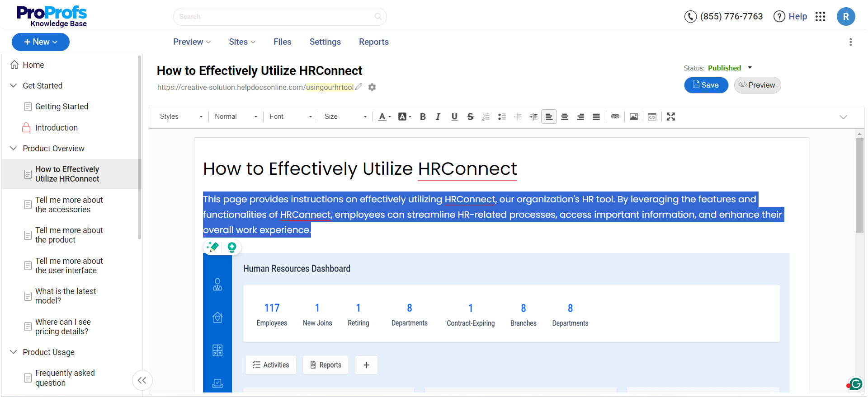
Task: Save the article
Action: tap(706, 85)
